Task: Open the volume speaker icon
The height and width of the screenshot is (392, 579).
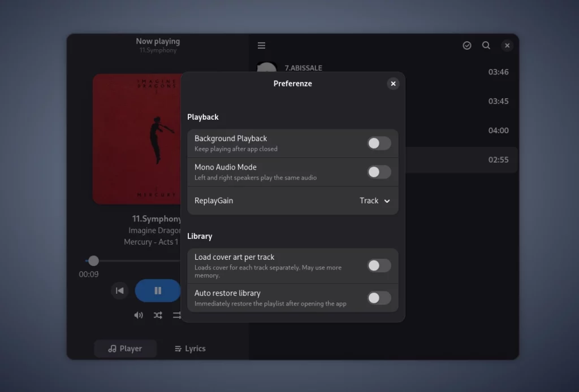Action: tap(139, 315)
